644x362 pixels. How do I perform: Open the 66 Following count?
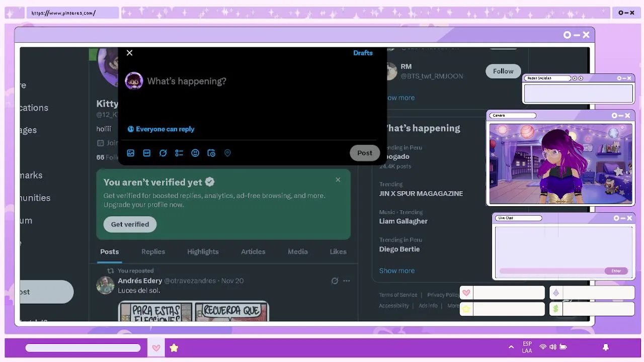point(107,157)
